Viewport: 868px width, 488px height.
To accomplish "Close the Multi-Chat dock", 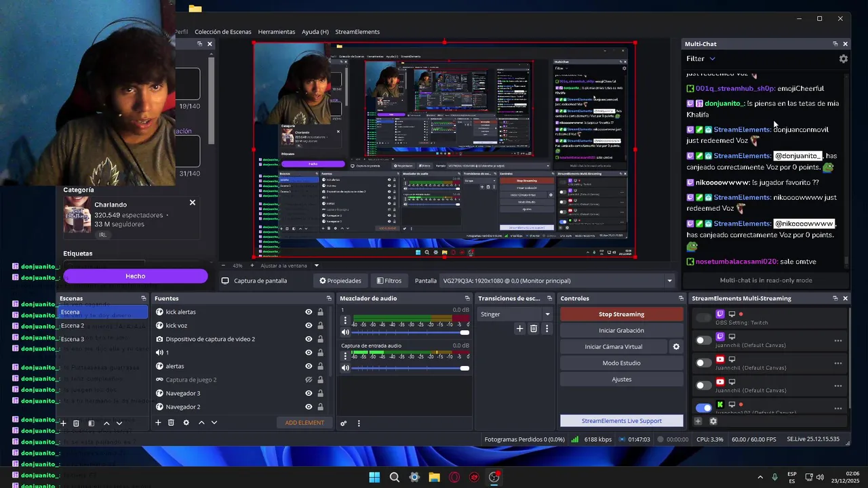I will click(x=845, y=44).
